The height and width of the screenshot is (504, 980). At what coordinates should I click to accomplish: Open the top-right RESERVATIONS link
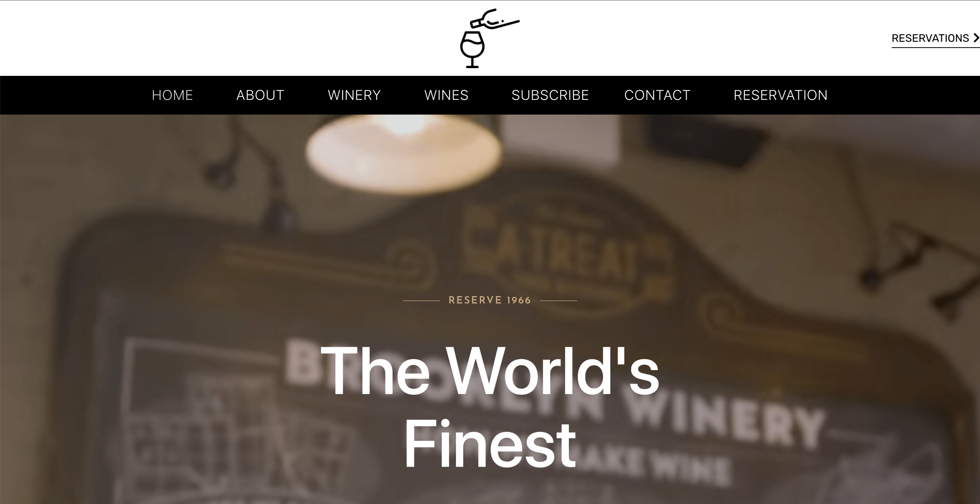click(935, 38)
